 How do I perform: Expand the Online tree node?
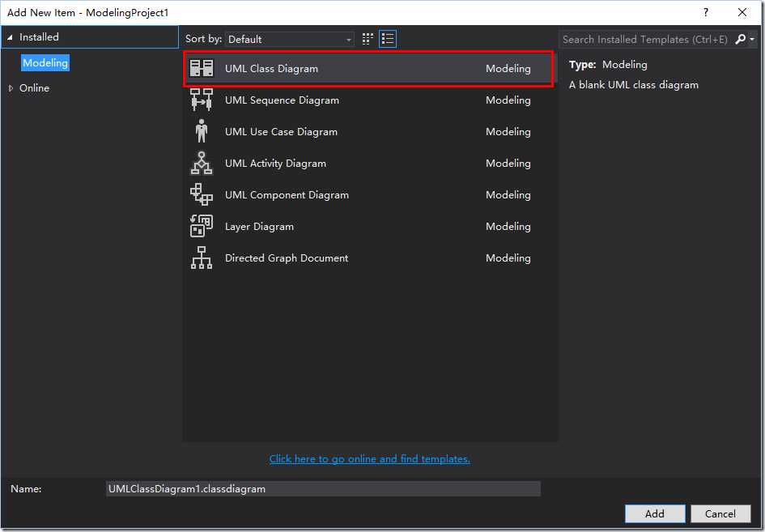point(11,88)
